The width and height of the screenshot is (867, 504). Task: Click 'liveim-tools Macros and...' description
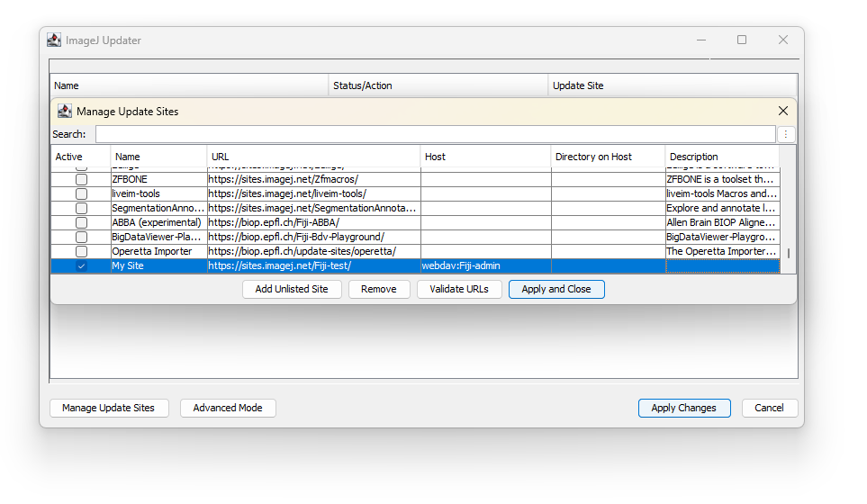[x=723, y=194]
